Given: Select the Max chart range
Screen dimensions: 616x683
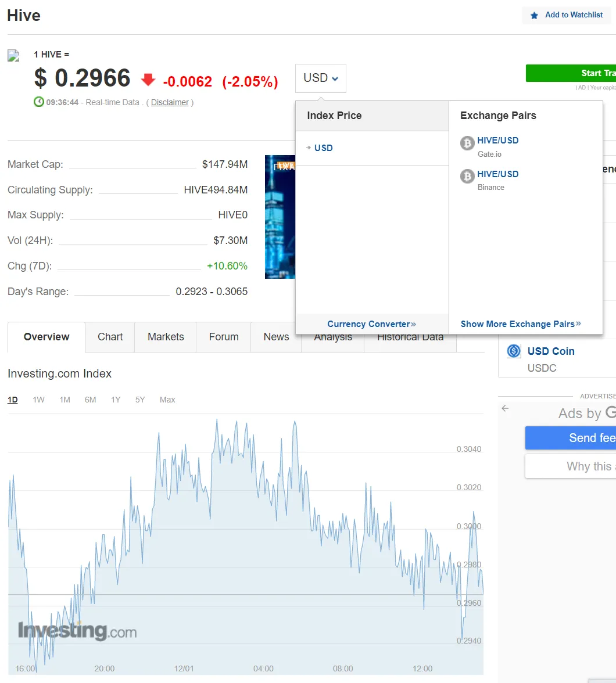Looking at the screenshot, I should pyautogui.click(x=167, y=400).
